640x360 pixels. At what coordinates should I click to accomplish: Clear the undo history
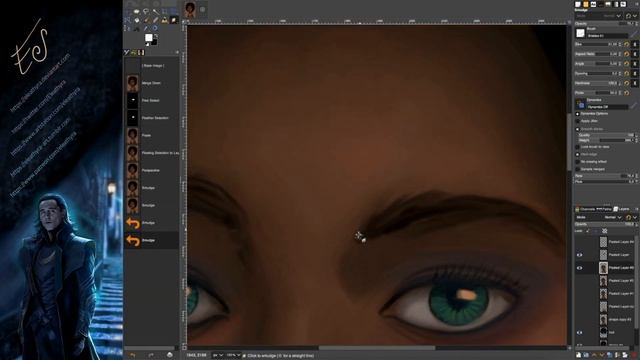click(169, 355)
